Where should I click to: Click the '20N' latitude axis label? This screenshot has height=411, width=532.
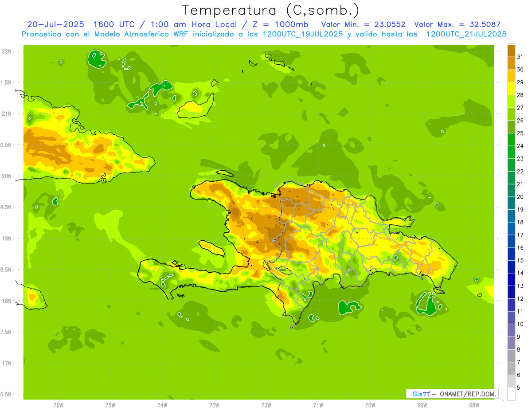(x=7, y=176)
